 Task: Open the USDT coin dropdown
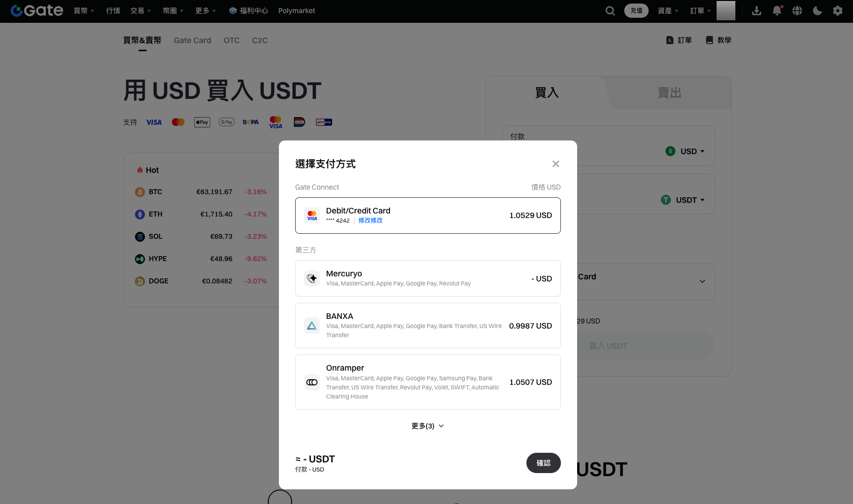click(683, 200)
